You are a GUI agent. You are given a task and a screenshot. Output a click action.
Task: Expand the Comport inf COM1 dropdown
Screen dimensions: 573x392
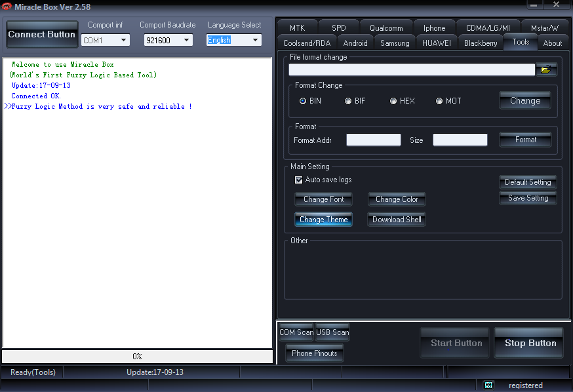coord(123,40)
